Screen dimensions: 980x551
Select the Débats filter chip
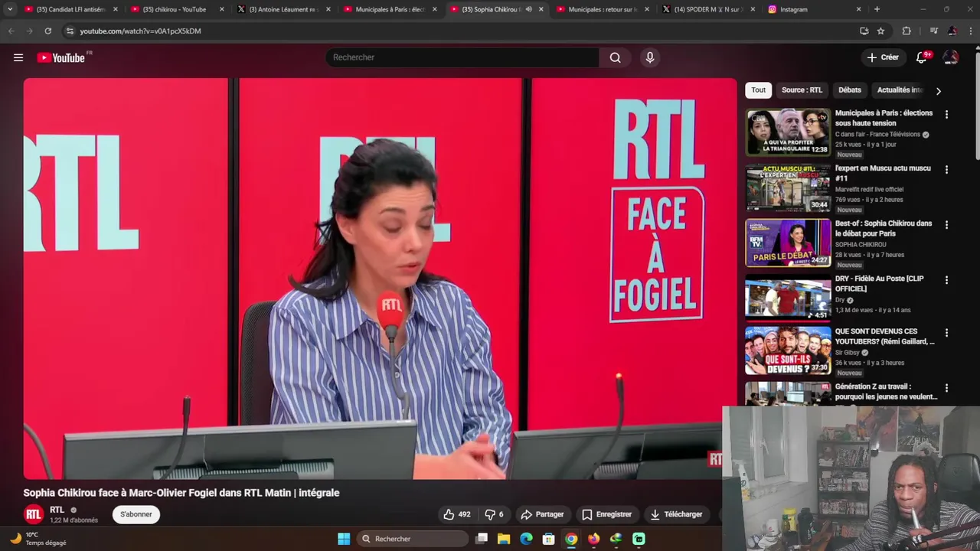850,90
